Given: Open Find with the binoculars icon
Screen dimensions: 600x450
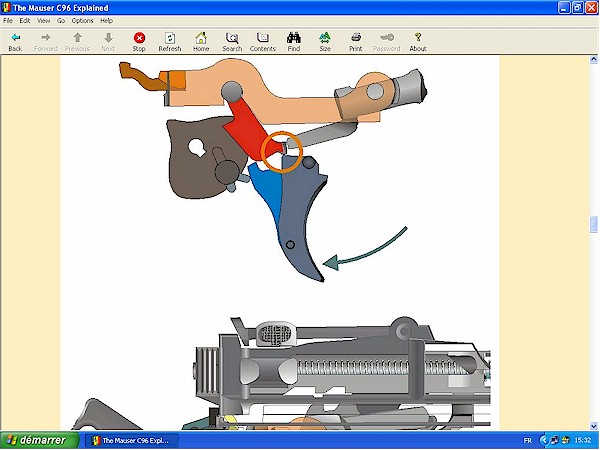Looking at the screenshot, I should pyautogui.click(x=294, y=42).
